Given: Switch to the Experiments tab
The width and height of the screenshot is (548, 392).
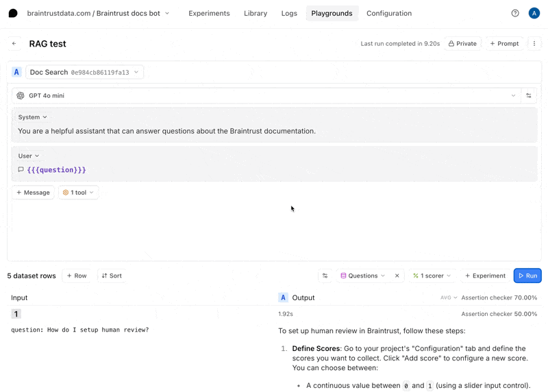Looking at the screenshot, I should coord(209,13).
